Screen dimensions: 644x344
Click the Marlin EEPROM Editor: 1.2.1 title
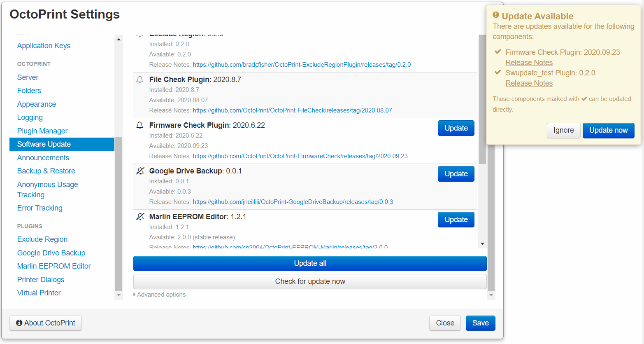point(198,217)
